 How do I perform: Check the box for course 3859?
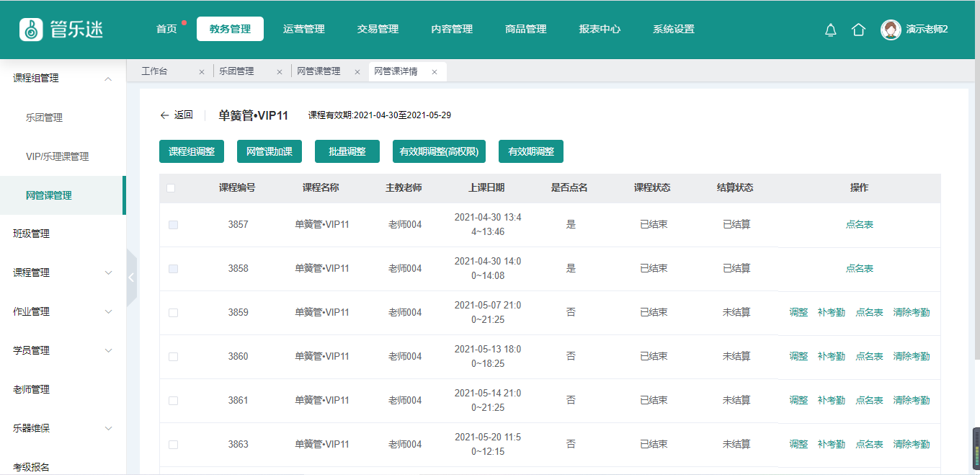[x=173, y=313]
